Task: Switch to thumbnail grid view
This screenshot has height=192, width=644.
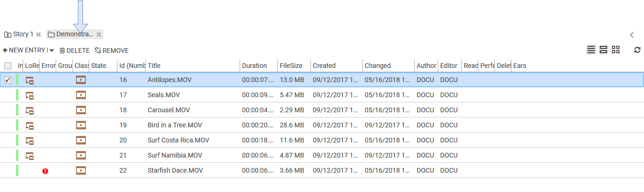Action: 616,50
